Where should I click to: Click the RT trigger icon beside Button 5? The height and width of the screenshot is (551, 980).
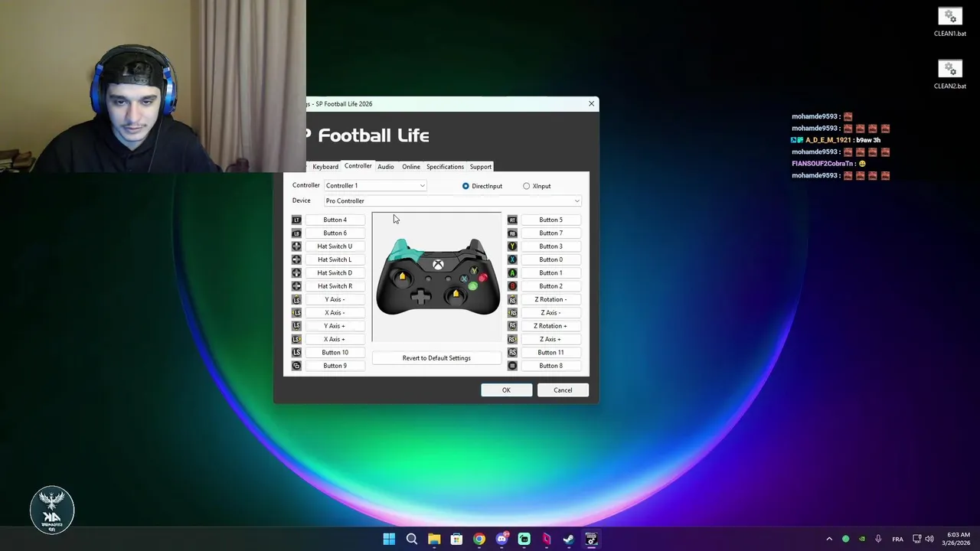point(512,220)
